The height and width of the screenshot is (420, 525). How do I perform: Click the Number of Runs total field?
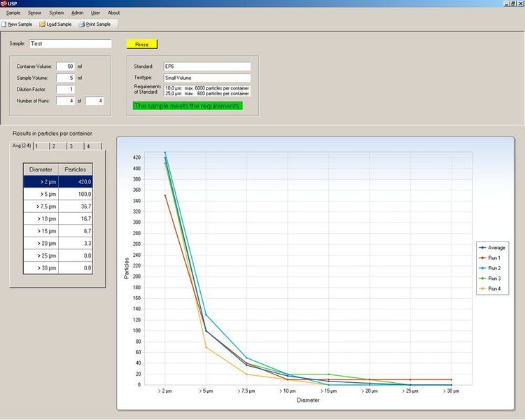94,101
